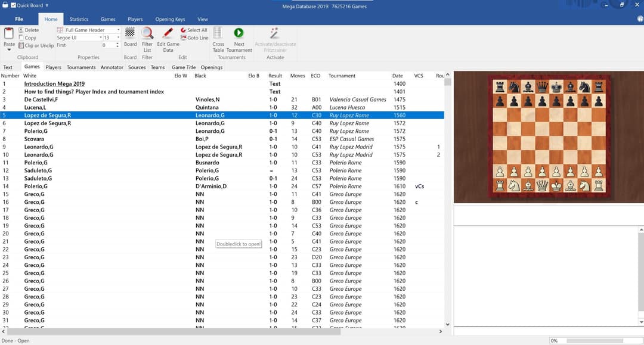Click the How to find things text entry
The image size is (644, 345).
click(94, 92)
